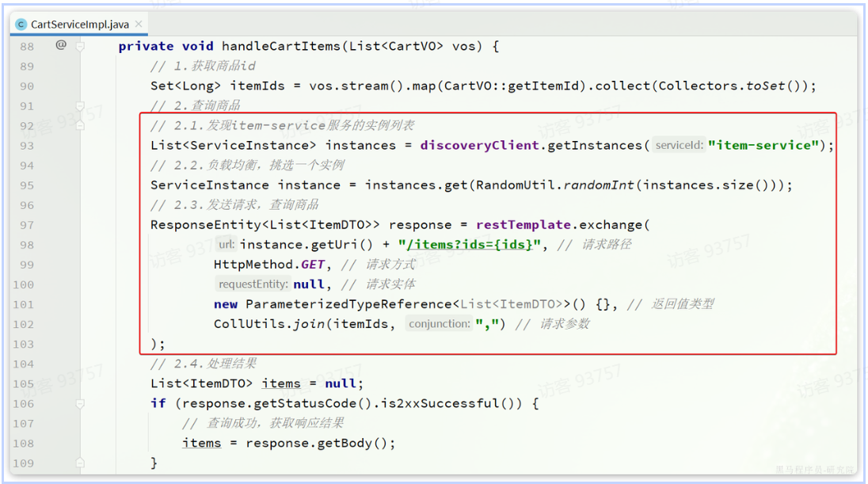The height and width of the screenshot is (484, 868).
Task: Click the "/items?ids={ids}" URL string
Action: [469, 244]
